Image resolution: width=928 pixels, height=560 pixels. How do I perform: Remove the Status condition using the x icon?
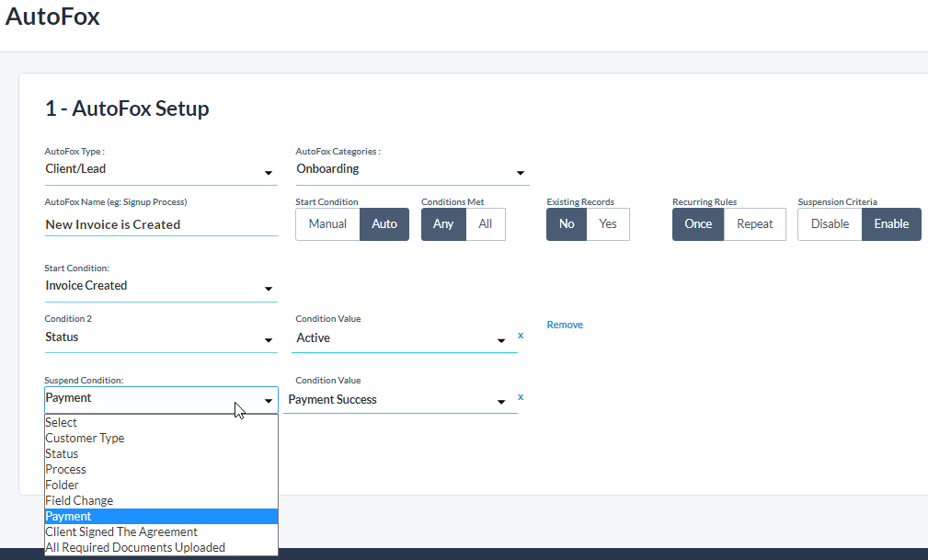tap(521, 336)
